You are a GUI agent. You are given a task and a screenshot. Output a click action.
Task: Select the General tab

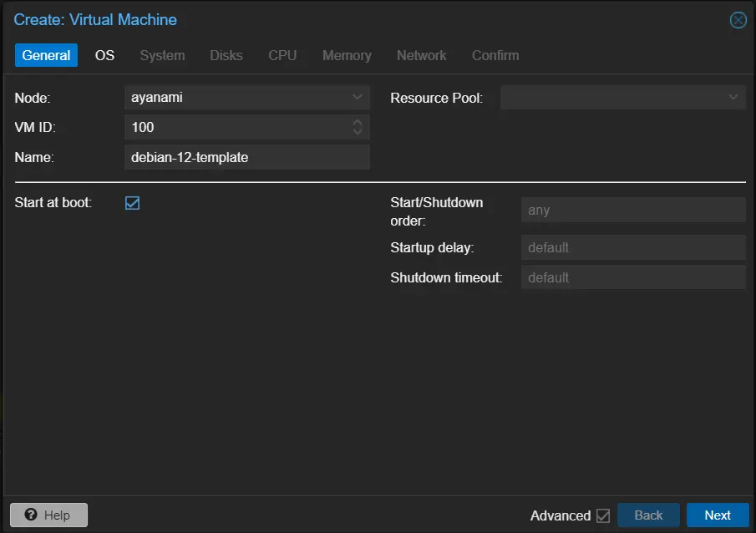46,55
